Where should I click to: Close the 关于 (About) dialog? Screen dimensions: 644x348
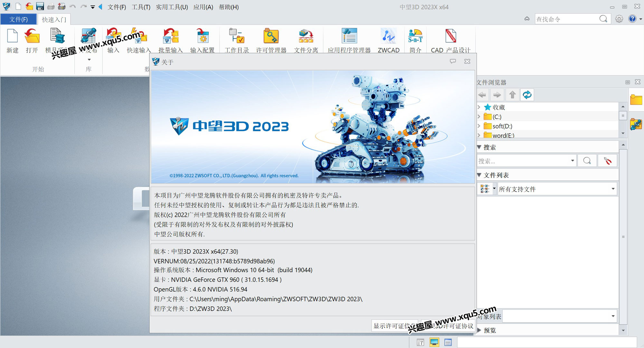(467, 61)
